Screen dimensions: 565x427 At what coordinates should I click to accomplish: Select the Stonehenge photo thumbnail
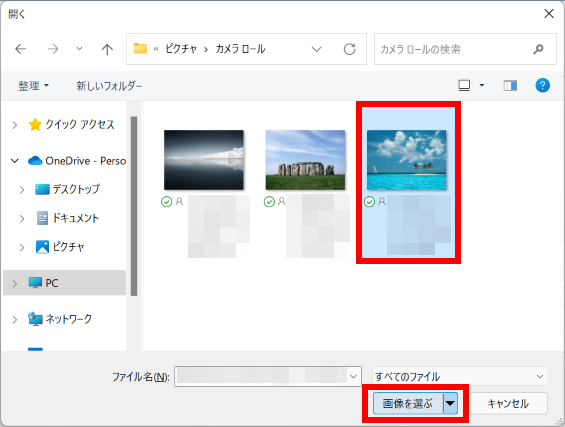305,160
